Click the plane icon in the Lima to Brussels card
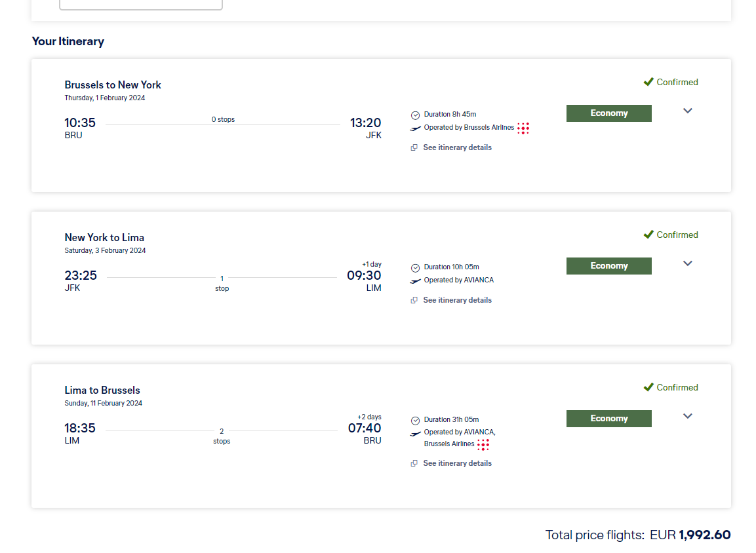The image size is (756, 553). pos(415,434)
